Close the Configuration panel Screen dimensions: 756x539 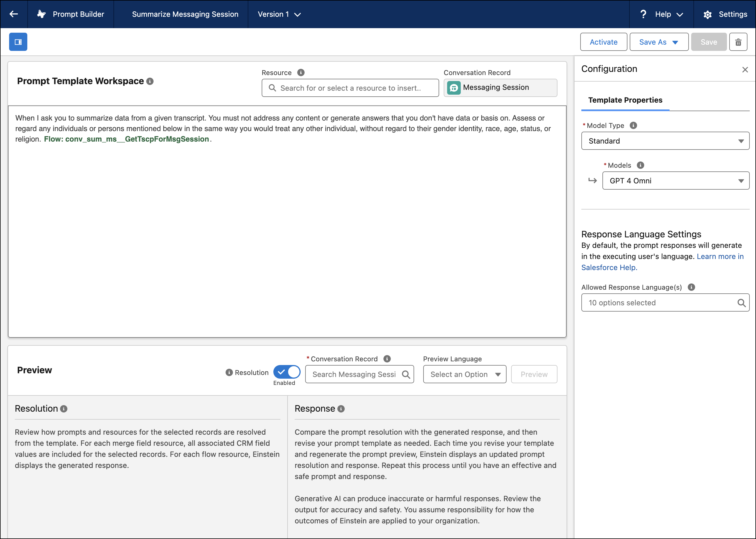point(745,69)
